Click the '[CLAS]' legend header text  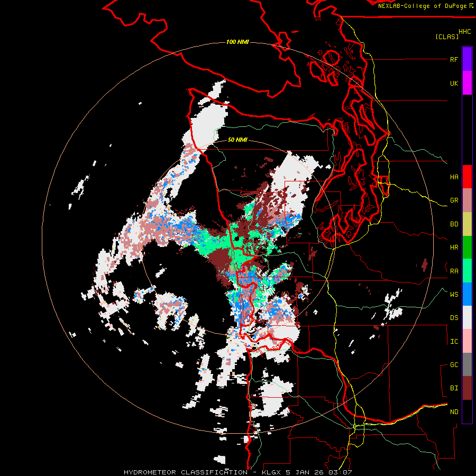(x=447, y=36)
